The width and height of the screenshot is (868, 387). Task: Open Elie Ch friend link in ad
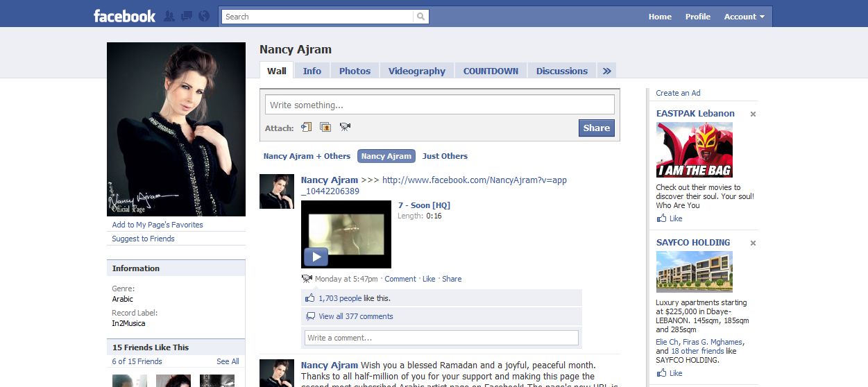(667, 342)
